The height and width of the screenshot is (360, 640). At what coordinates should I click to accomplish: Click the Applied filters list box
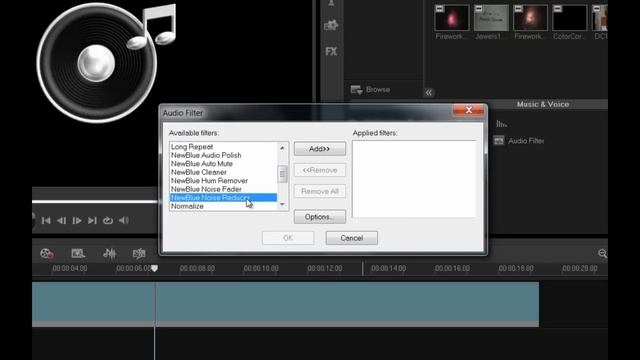tap(414, 179)
